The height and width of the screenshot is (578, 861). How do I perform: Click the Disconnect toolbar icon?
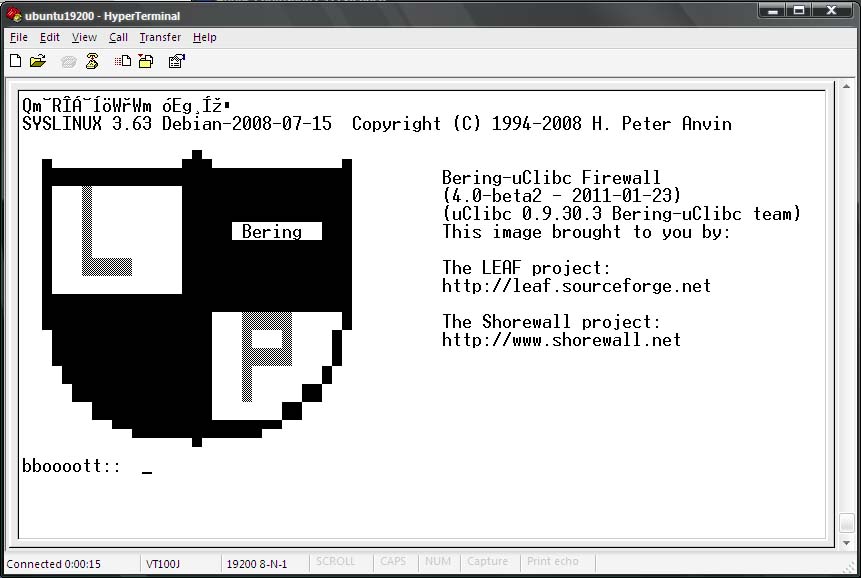pos(92,61)
